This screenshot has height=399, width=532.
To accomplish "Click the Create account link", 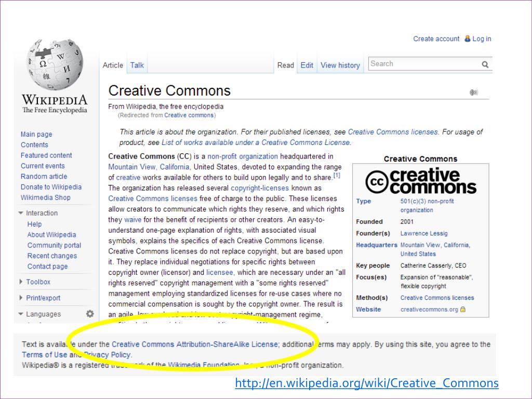I will (x=436, y=38).
